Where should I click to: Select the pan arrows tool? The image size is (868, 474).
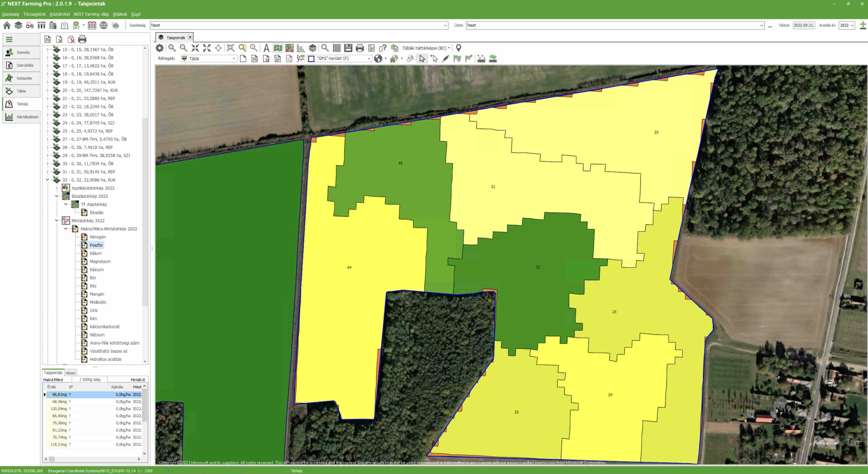218,48
